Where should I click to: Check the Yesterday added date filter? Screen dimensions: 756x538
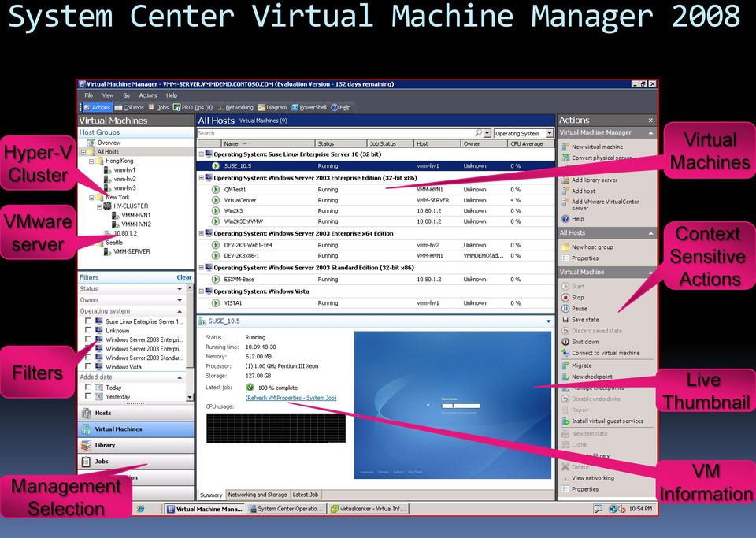click(x=87, y=396)
